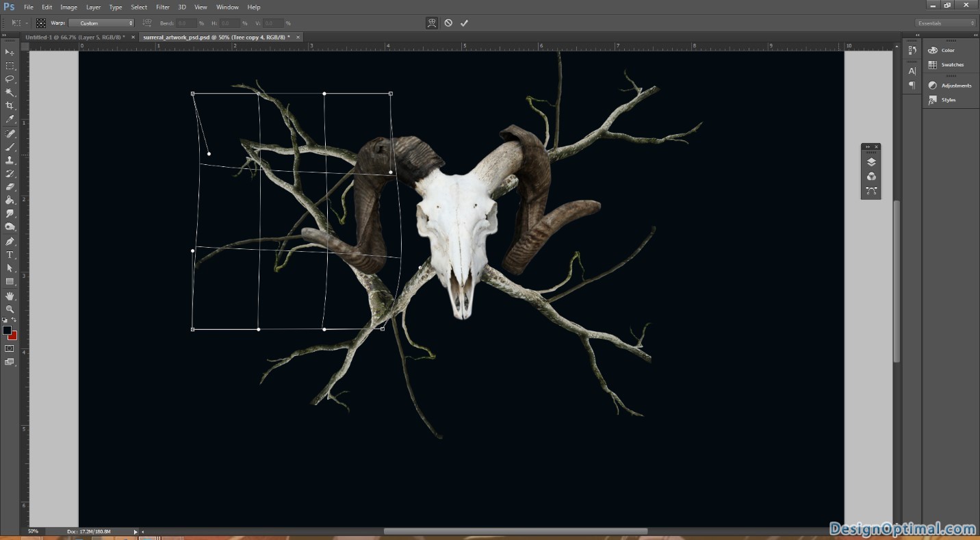
Task: Open the Styles panel
Action: coord(948,100)
